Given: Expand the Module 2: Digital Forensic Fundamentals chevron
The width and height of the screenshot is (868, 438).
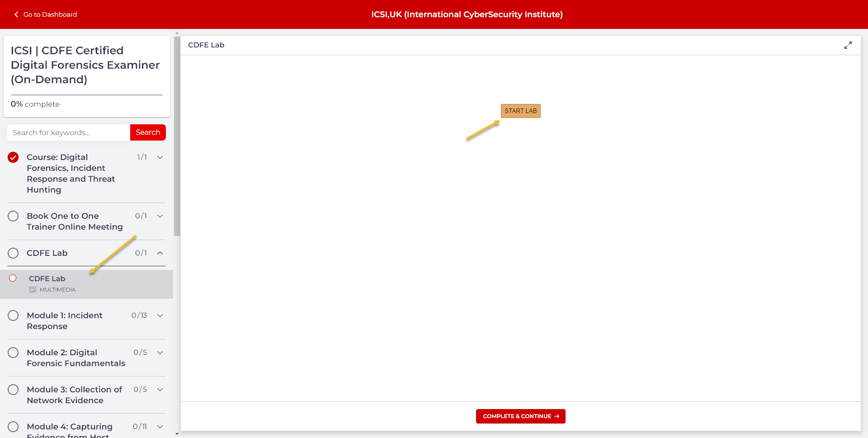Looking at the screenshot, I should (160, 353).
